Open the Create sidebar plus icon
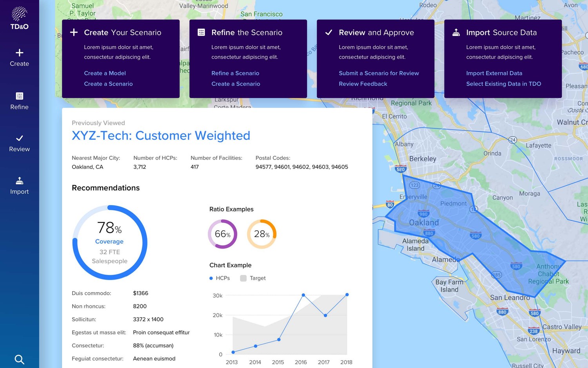Image resolution: width=588 pixels, height=368 pixels. tap(20, 53)
